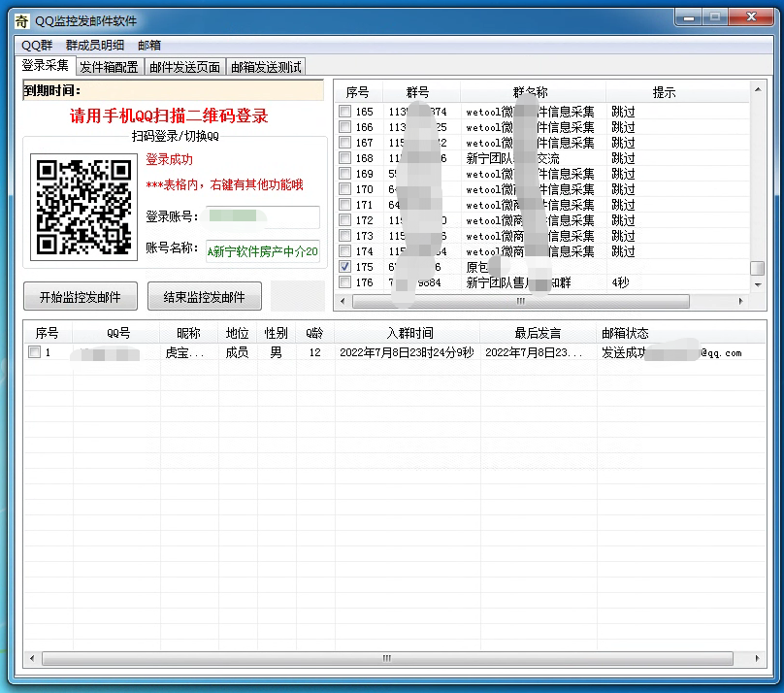Click the member table horizontal scrollbar thumb
784x693 pixels.
(x=387, y=658)
